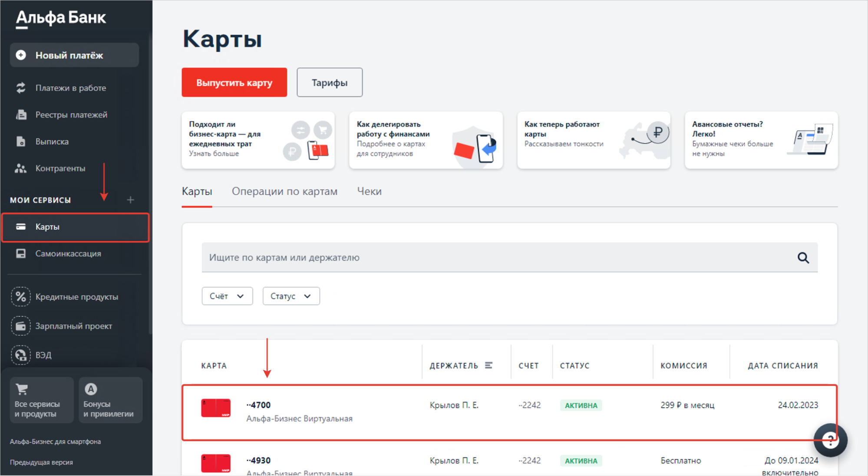The height and width of the screenshot is (476, 868).
Task: Click Предыдущая версия link
Action: [41, 463]
